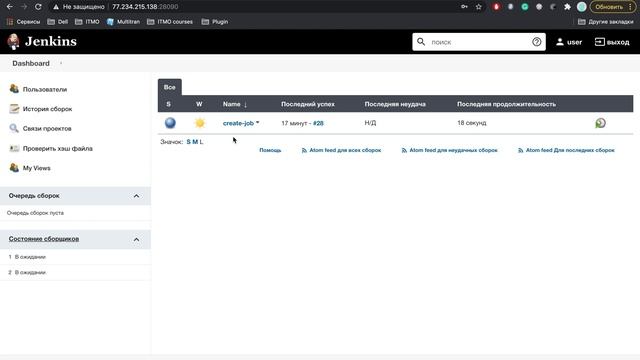Select the Все view tab
This screenshot has width=640, height=360.
(x=170, y=87)
